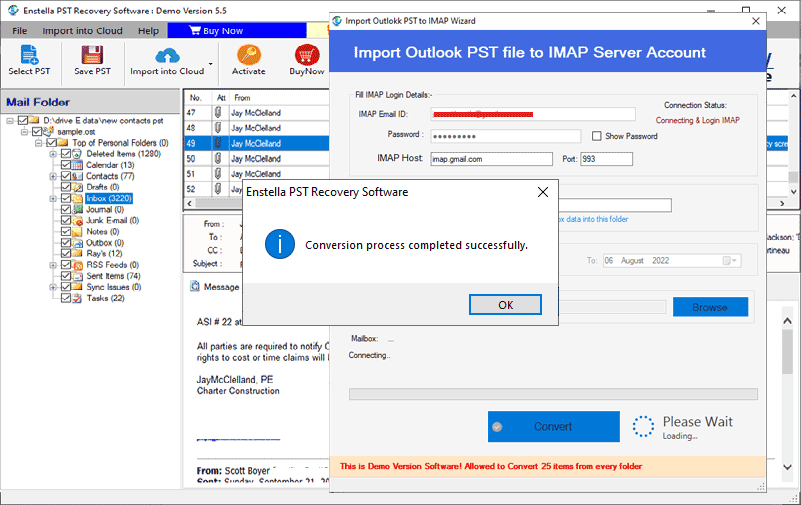
Task: Click the Junk E-mail folder icon
Action: coord(77,221)
